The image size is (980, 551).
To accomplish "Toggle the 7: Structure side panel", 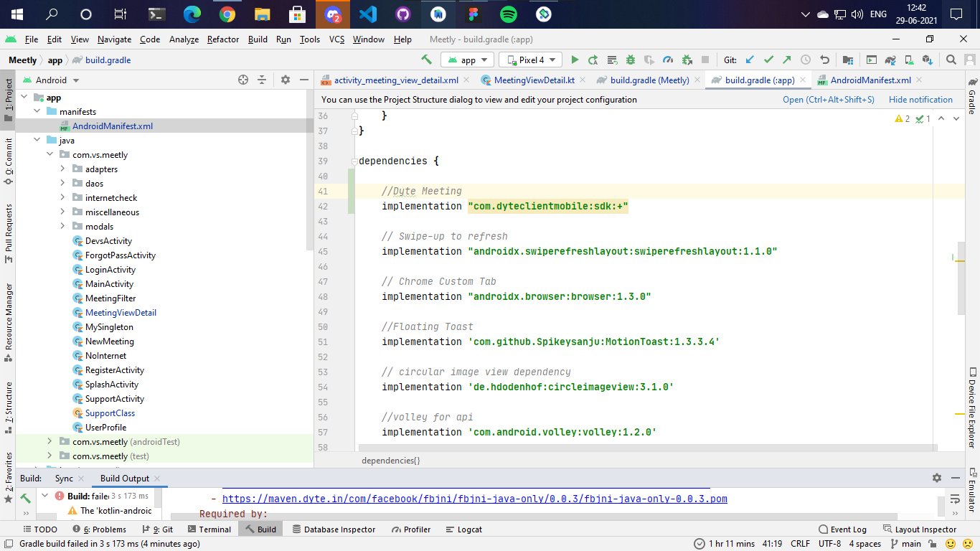I will 8,408.
